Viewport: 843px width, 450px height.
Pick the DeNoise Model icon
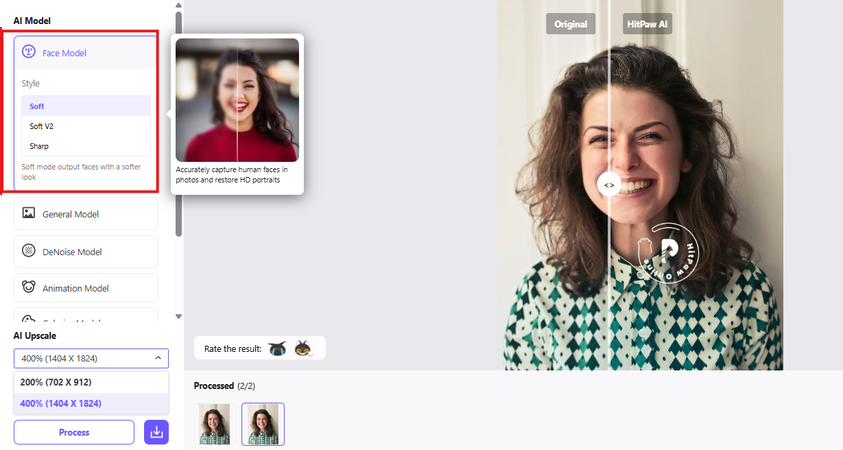click(28, 251)
